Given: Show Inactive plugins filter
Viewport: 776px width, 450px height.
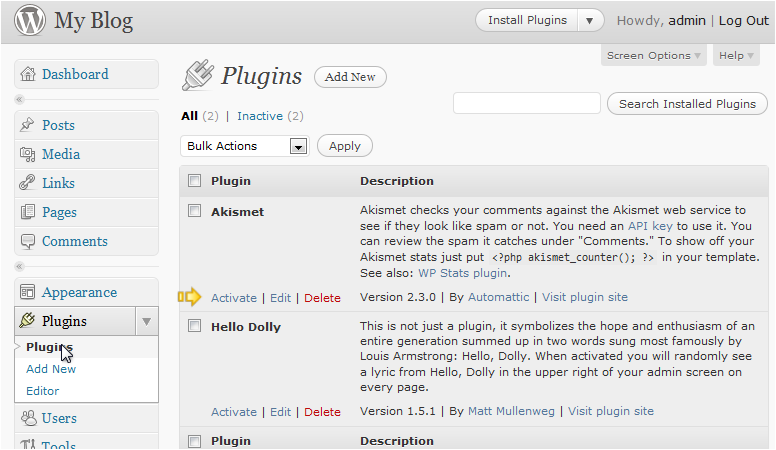Looking at the screenshot, I should [260, 116].
